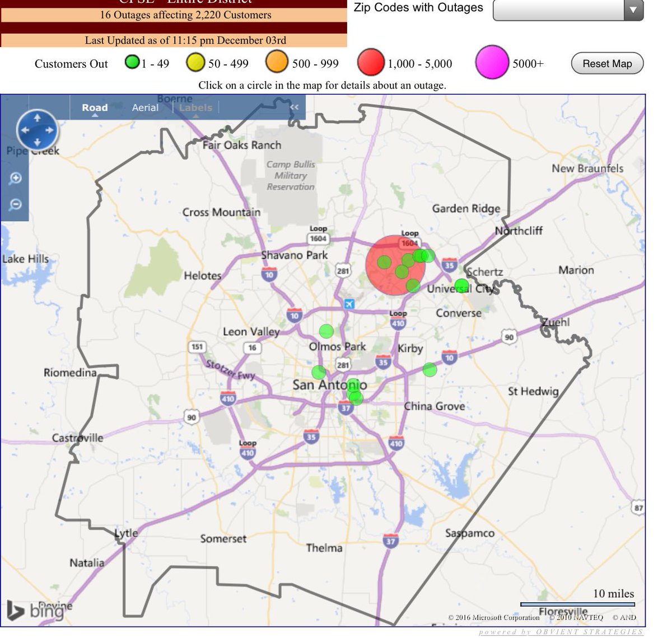Click the map pan compass control
Viewport: 672px width, 638px height.
click(x=38, y=130)
